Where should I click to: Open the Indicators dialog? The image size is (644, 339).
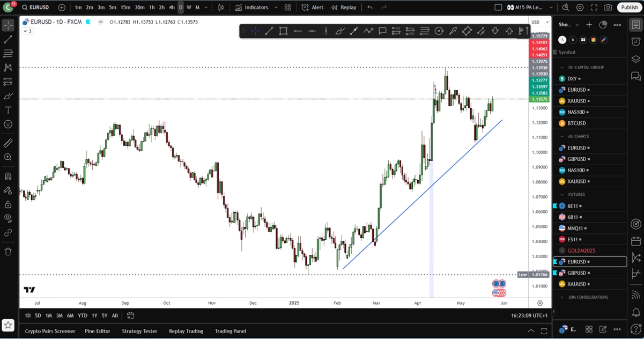click(252, 8)
